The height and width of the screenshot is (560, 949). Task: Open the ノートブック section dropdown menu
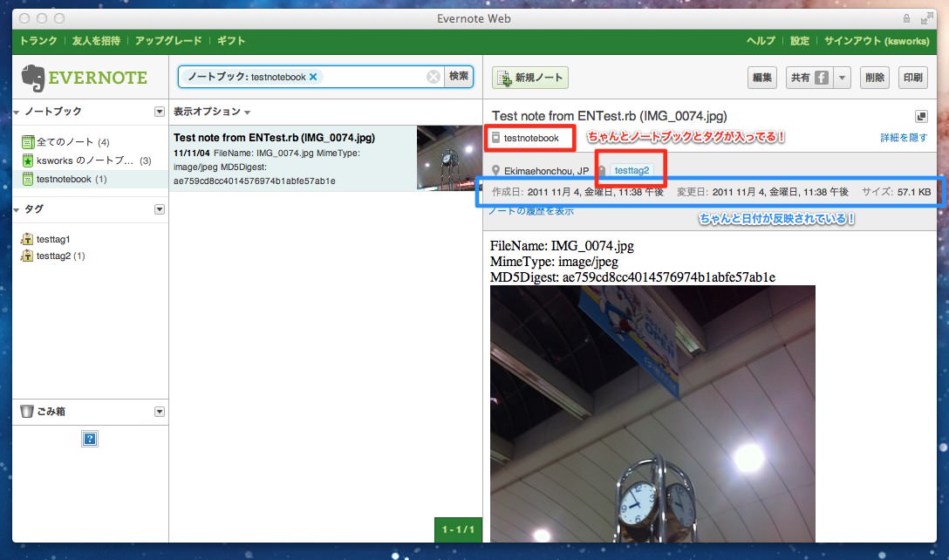[159, 112]
